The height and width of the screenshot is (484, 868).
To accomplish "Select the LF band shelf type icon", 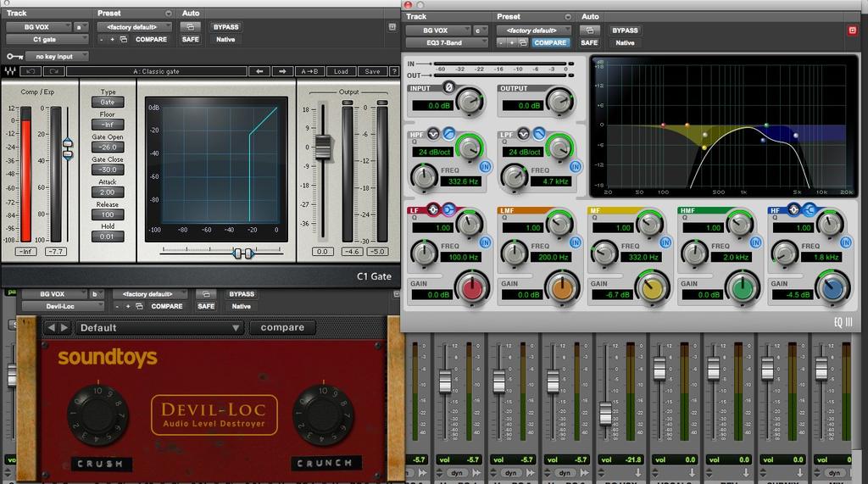I will [x=448, y=209].
